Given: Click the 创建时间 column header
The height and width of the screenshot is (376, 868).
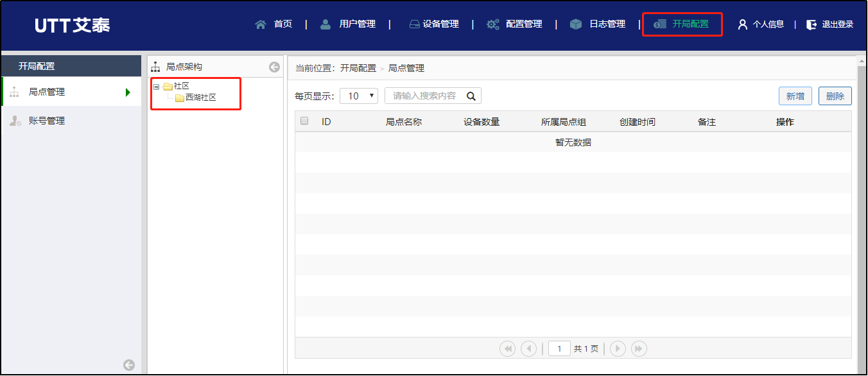Looking at the screenshot, I should [x=638, y=122].
